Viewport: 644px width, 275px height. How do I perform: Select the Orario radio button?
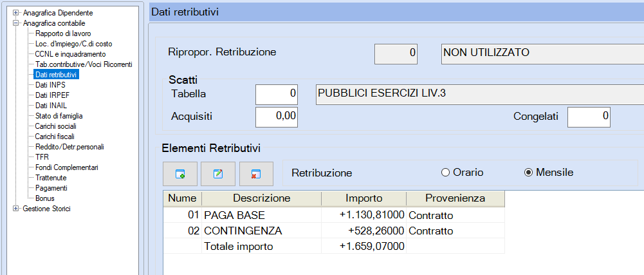click(445, 173)
